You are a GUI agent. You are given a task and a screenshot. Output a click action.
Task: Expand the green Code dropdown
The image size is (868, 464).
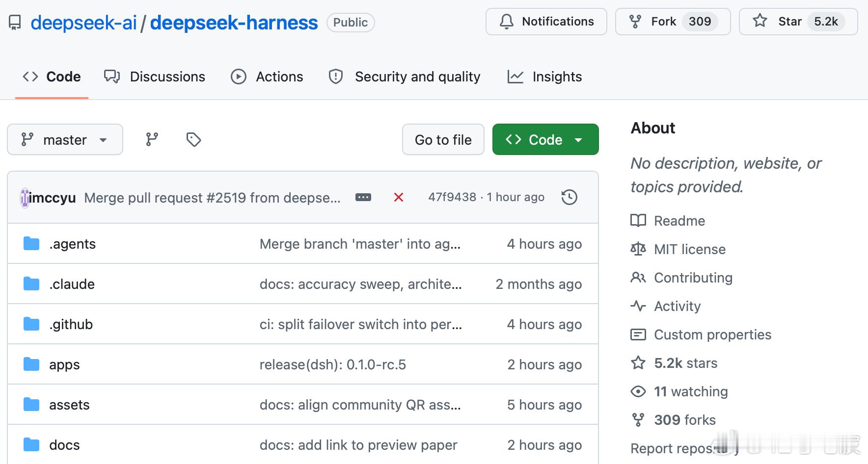545,140
